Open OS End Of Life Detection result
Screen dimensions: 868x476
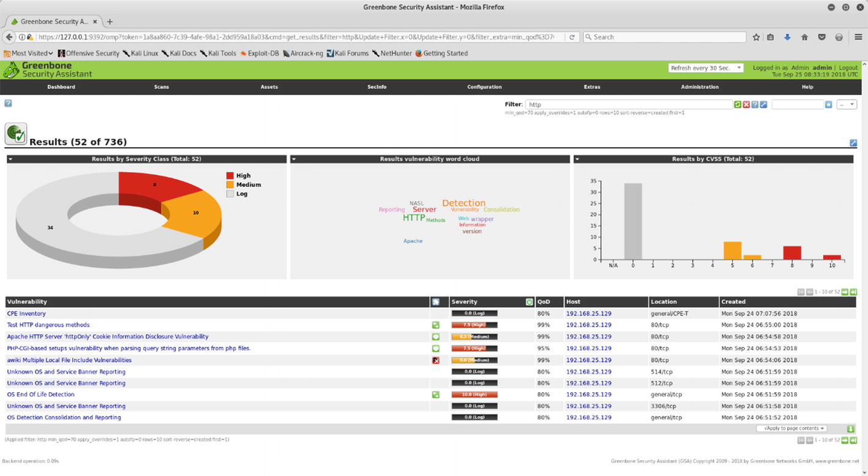coord(40,395)
